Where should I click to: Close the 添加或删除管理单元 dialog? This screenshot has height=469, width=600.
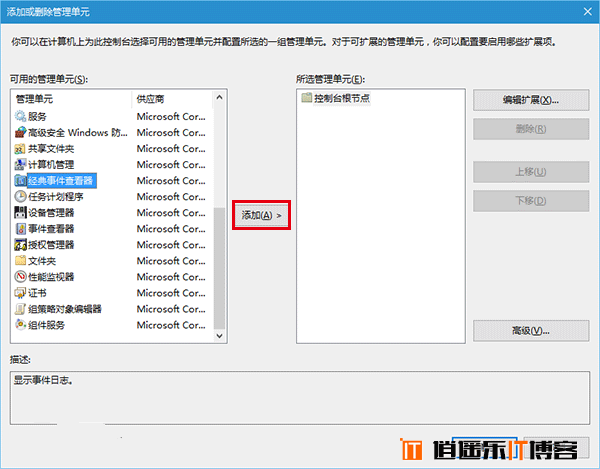tap(588, 12)
